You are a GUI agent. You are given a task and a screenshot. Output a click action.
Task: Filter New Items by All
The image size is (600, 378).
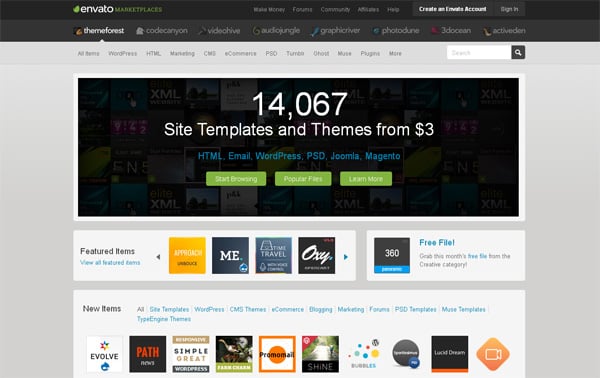[140, 309]
